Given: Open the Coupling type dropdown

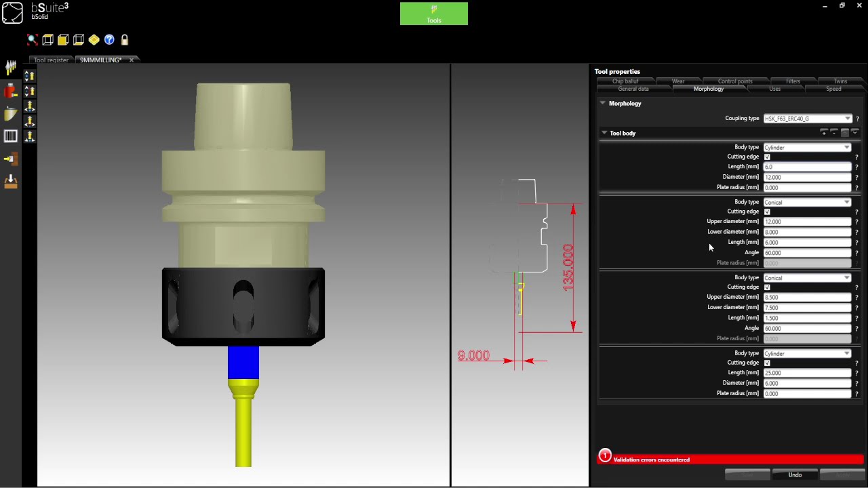Looking at the screenshot, I should pos(807,119).
